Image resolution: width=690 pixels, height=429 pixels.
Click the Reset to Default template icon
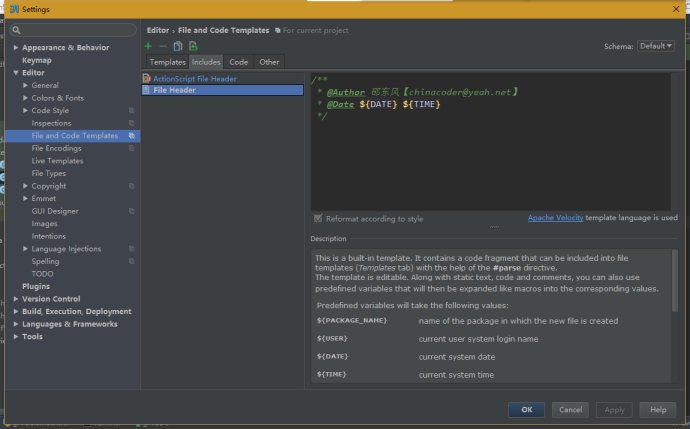coord(193,46)
